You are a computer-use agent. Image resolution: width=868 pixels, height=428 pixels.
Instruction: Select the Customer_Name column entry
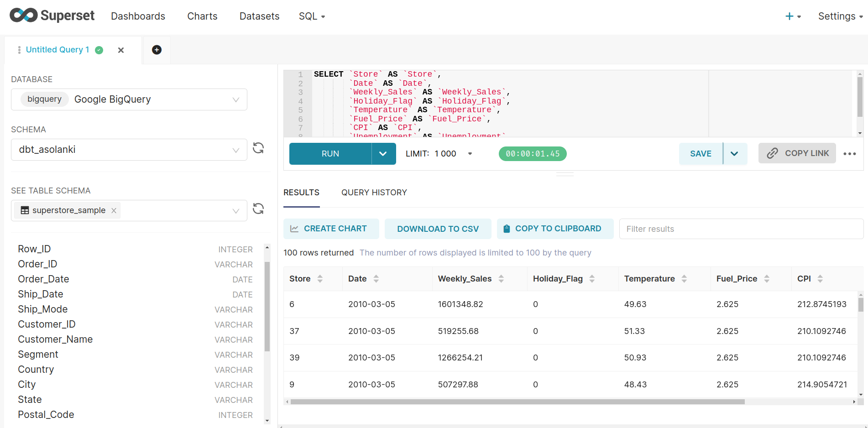pyautogui.click(x=135, y=339)
